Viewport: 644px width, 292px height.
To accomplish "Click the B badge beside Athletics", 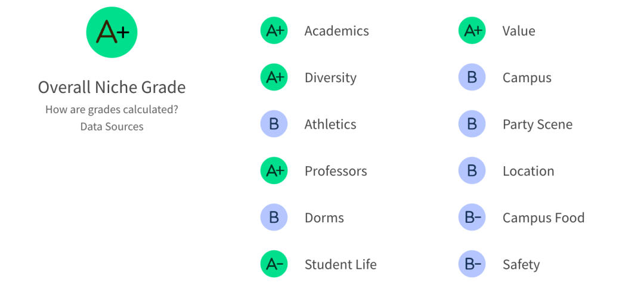I will [x=274, y=124].
